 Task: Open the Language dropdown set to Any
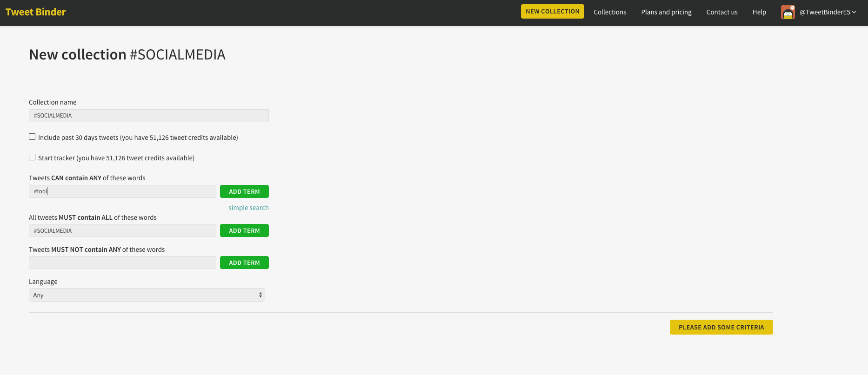click(147, 295)
